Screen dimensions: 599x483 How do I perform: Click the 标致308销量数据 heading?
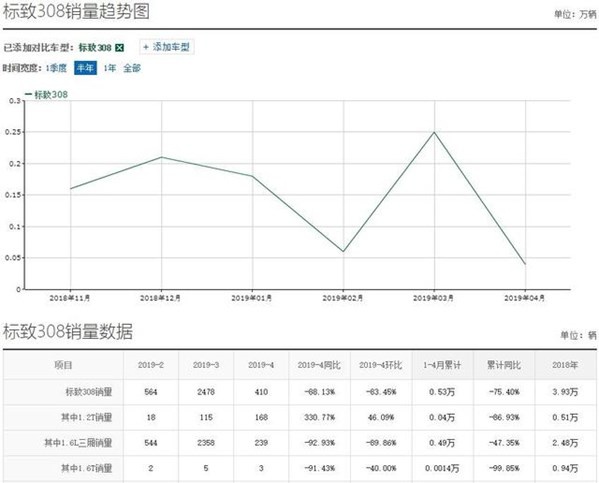68,331
